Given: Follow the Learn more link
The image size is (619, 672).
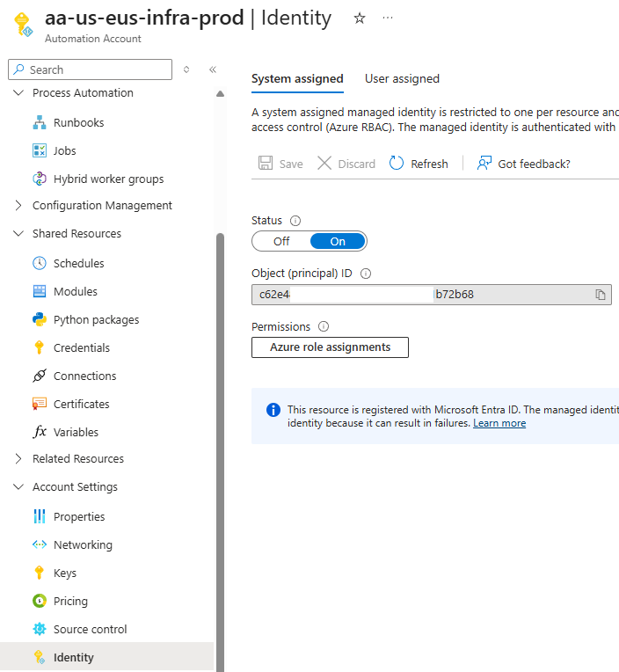Looking at the screenshot, I should pyautogui.click(x=499, y=423).
